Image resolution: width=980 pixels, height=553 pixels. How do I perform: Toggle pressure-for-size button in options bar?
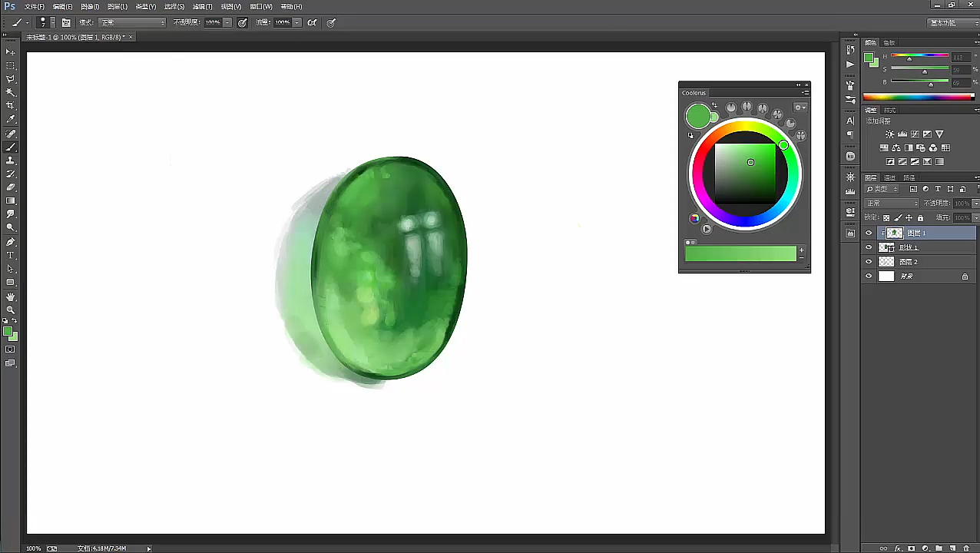331,22
